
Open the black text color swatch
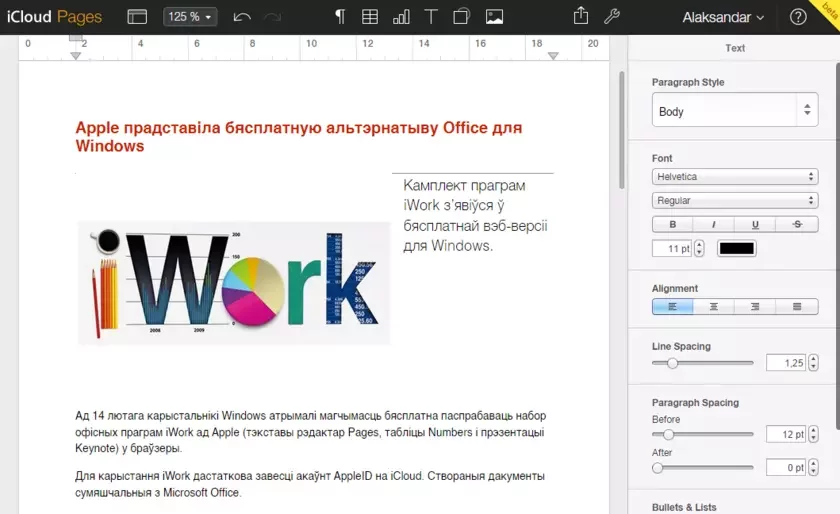(736, 248)
